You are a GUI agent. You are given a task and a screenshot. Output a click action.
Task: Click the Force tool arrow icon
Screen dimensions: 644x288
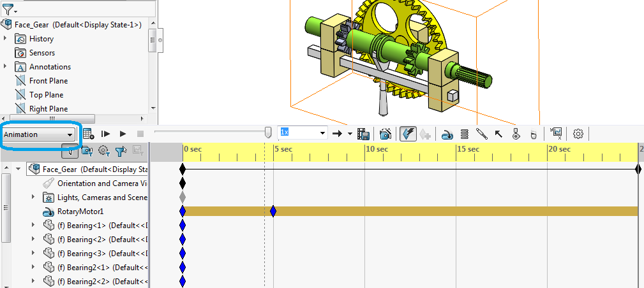click(x=498, y=134)
